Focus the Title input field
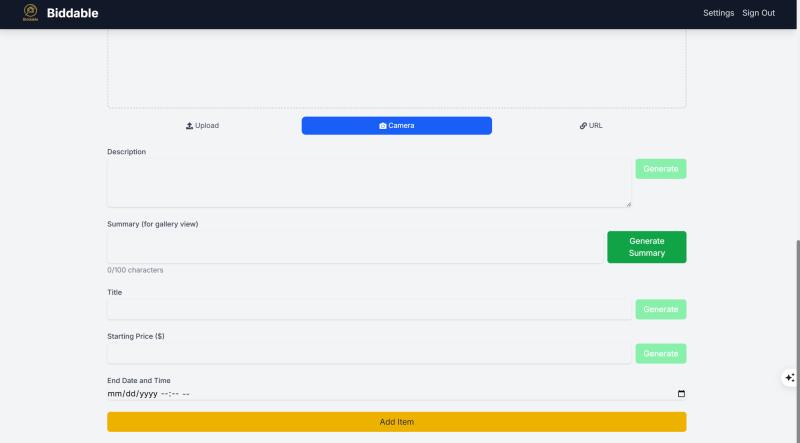The height and width of the screenshot is (443, 800). pos(369,309)
